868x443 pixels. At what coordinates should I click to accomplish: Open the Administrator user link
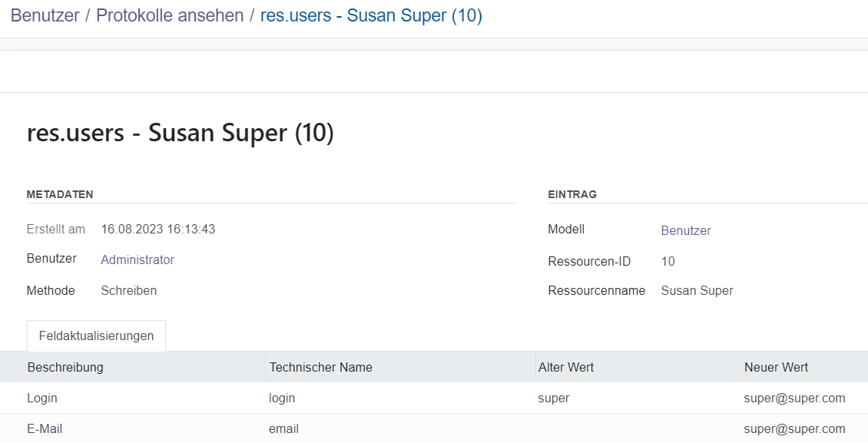coord(137,260)
